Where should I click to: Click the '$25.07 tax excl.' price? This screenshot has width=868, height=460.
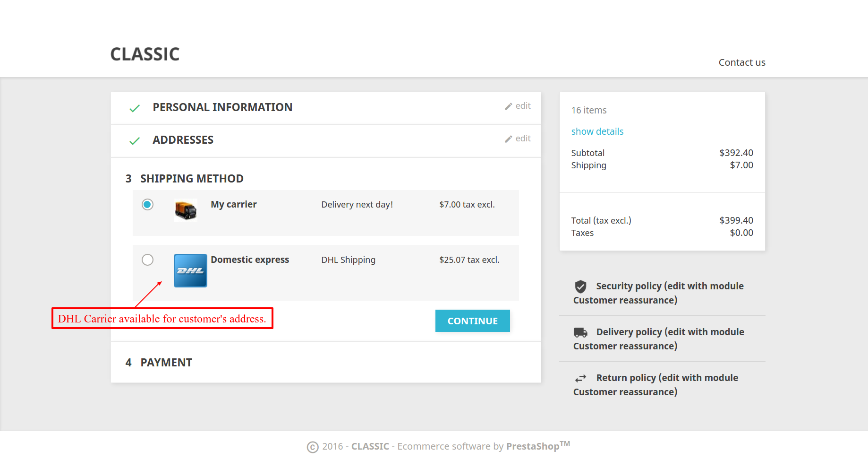[x=469, y=260]
